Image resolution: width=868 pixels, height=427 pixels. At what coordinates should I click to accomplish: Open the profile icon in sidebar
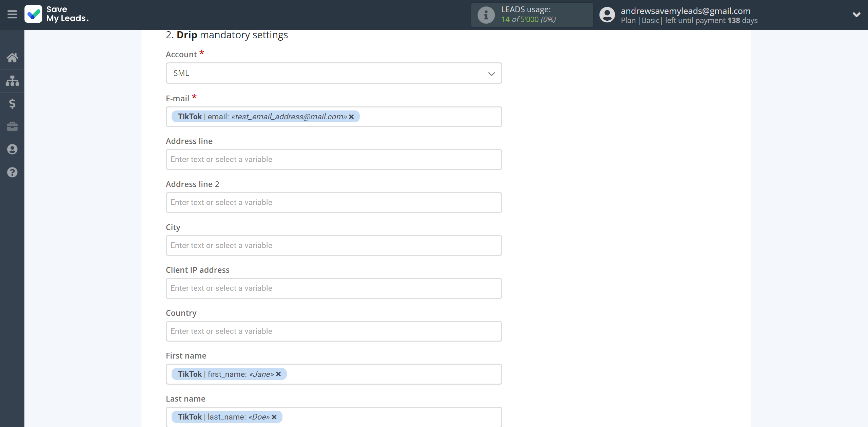pos(12,149)
